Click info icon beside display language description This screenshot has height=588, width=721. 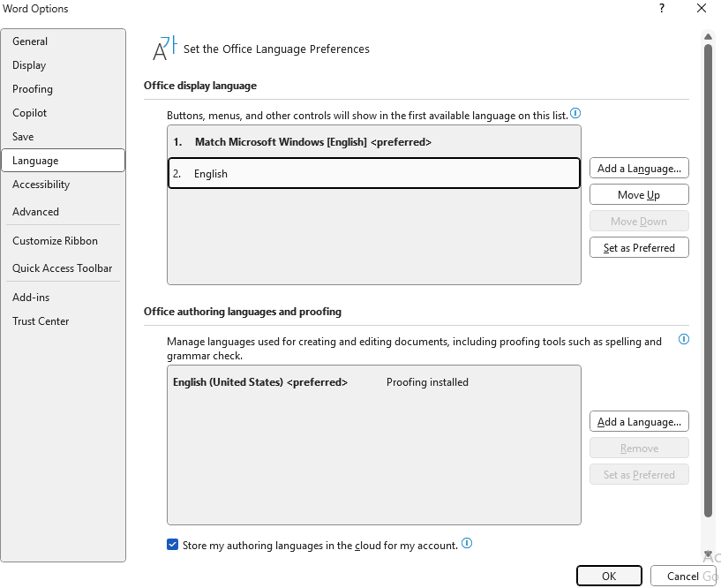click(575, 114)
